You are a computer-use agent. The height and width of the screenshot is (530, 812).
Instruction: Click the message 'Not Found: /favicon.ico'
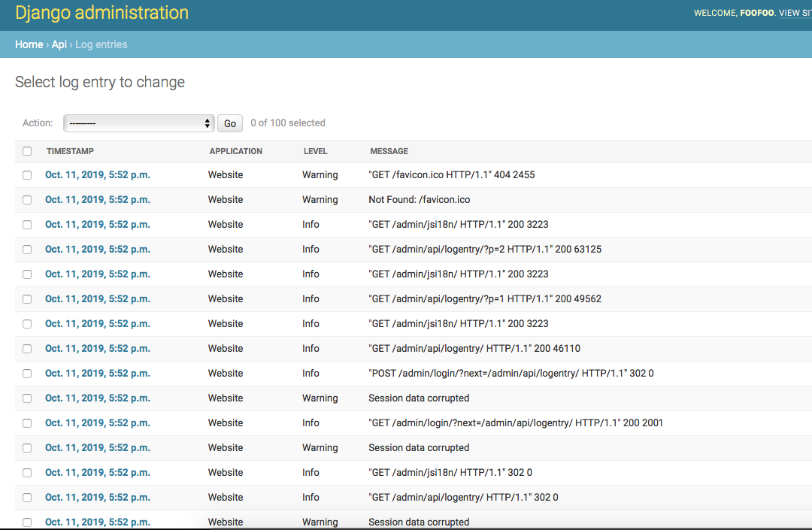420,200
